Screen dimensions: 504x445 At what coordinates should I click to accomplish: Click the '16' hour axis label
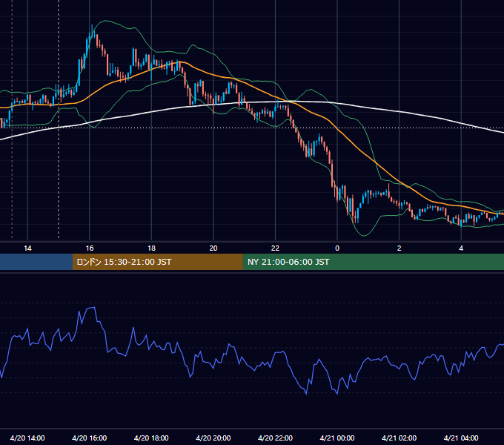click(x=90, y=248)
